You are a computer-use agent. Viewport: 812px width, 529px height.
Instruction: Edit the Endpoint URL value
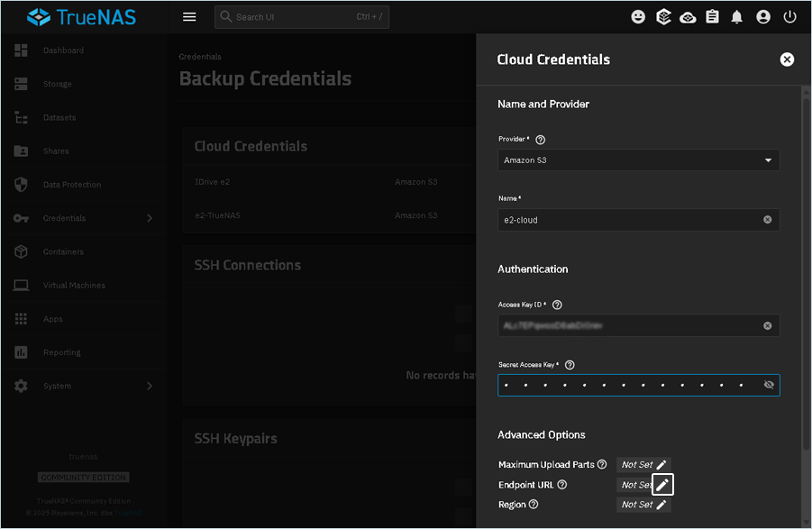662,485
